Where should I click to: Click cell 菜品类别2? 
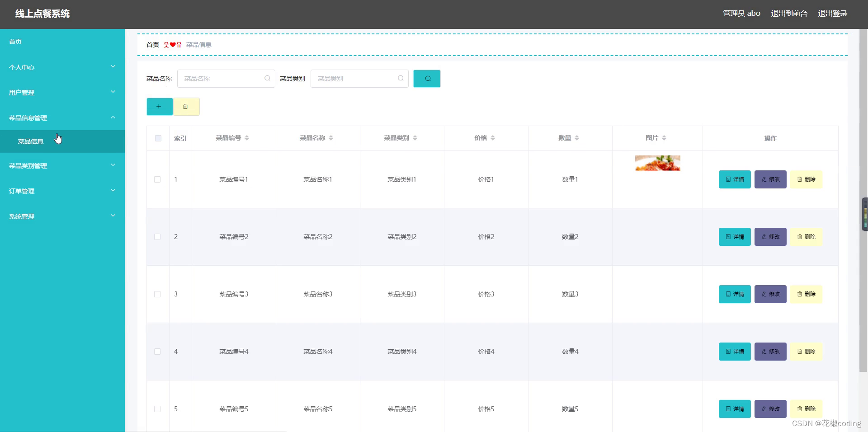402,237
